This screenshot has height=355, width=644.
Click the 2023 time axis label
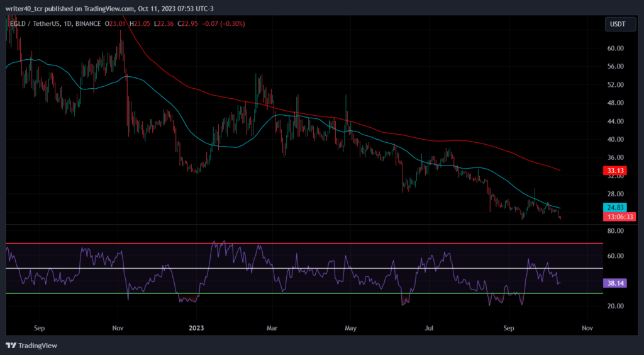click(196, 329)
